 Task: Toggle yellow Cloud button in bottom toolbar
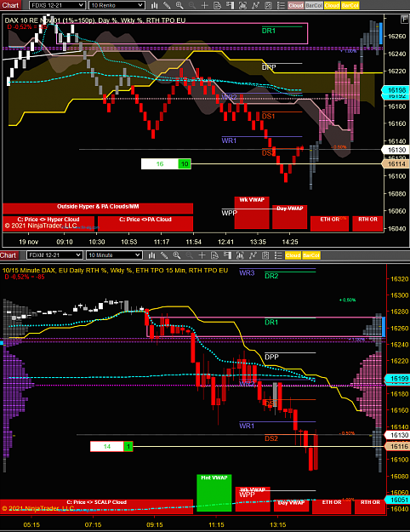293,255
